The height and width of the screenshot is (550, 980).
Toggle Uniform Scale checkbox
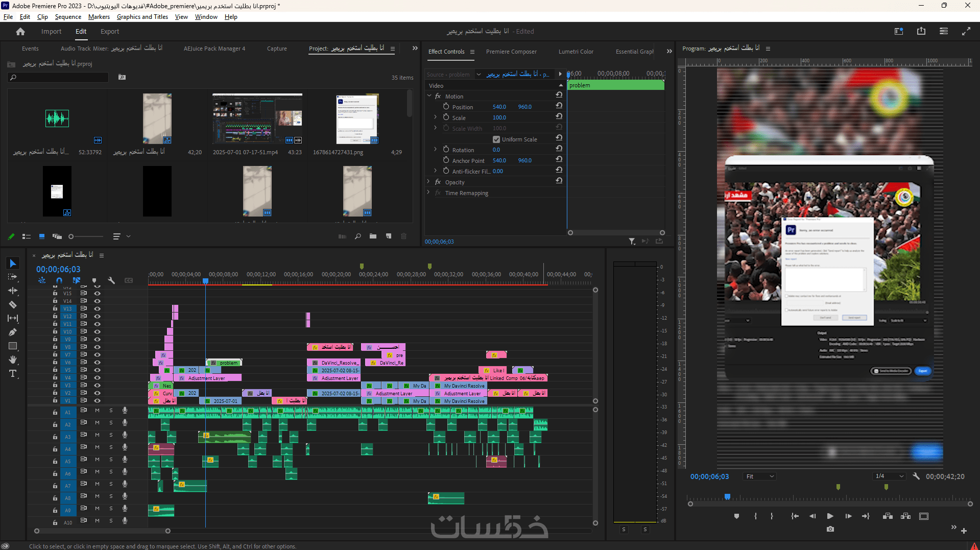(496, 139)
